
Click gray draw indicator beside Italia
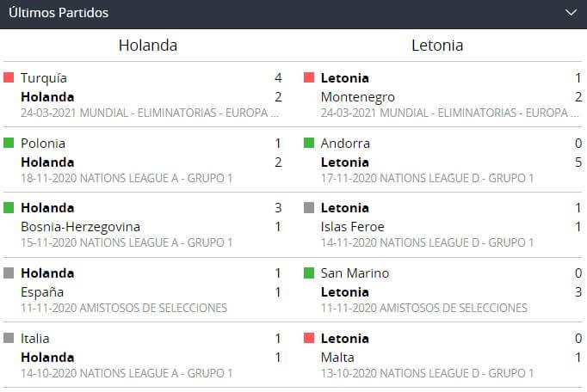(x=9, y=339)
